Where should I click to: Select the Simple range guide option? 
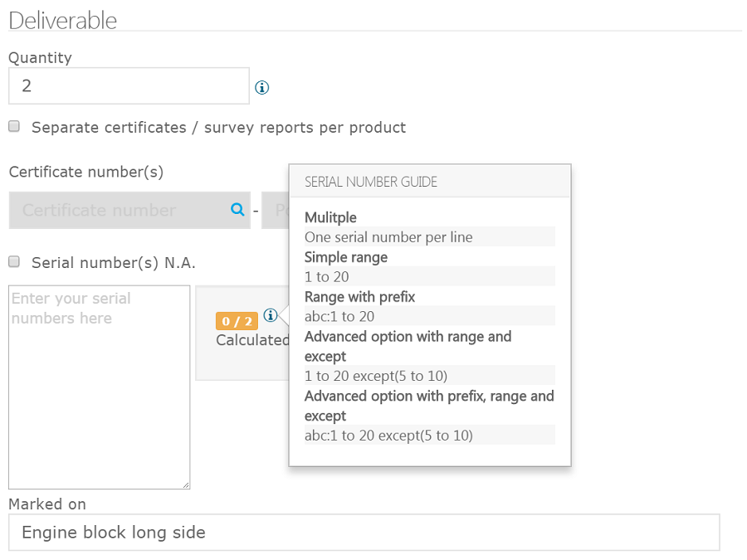click(345, 257)
